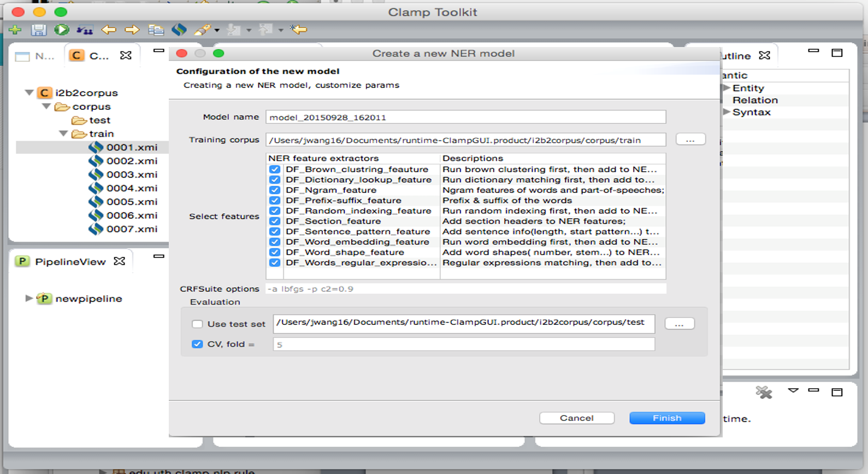868x474 pixels.
Task: Cancel the new NER model dialog
Action: point(576,418)
